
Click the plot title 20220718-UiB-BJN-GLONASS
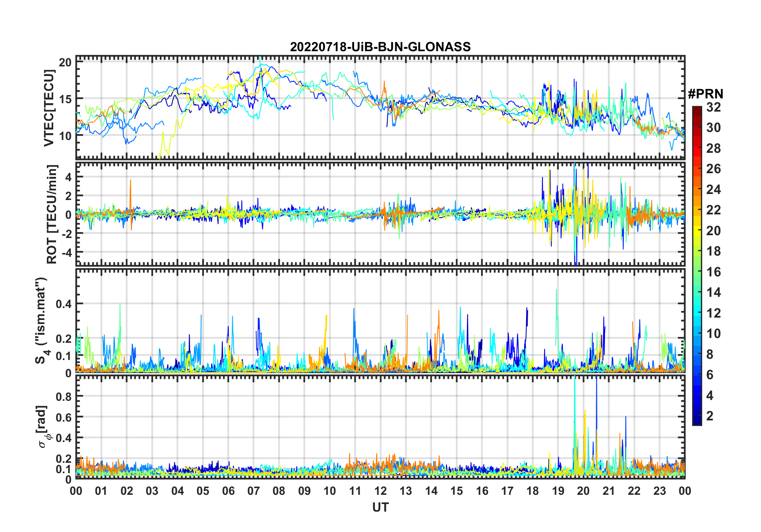(380, 47)
